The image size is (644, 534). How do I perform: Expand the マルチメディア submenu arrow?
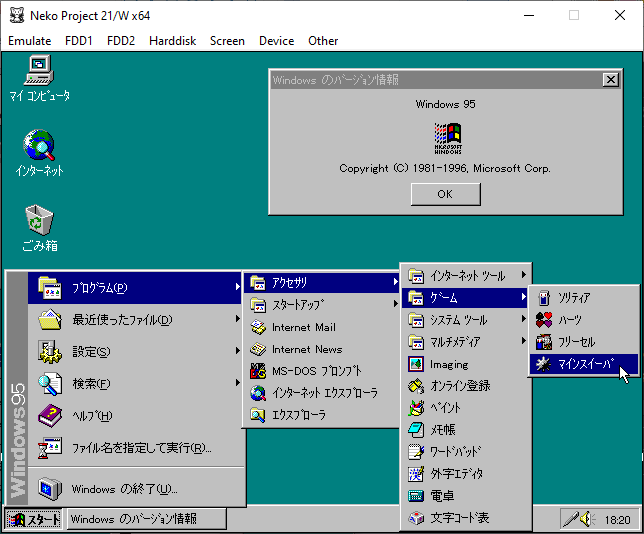click(x=524, y=341)
